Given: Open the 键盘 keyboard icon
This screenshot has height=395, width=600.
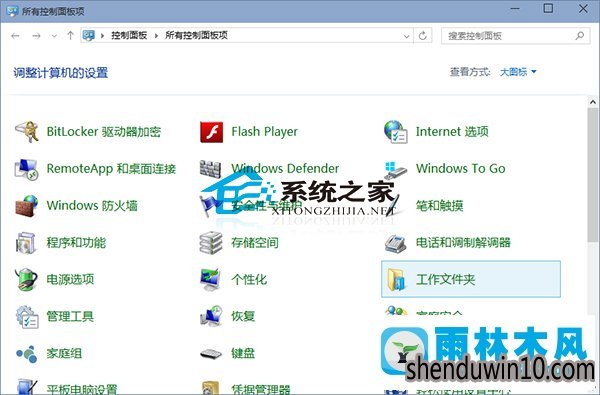Looking at the screenshot, I should [211, 353].
